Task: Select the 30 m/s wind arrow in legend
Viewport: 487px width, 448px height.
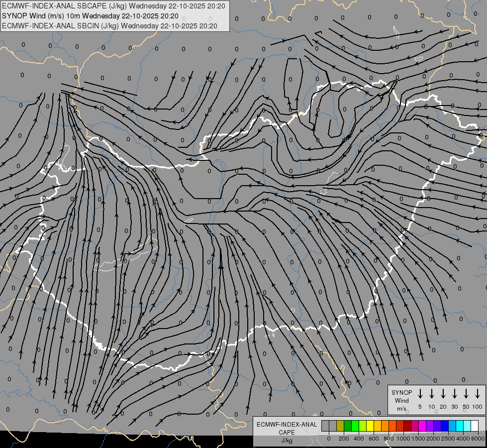Action: tap(454, 394)
